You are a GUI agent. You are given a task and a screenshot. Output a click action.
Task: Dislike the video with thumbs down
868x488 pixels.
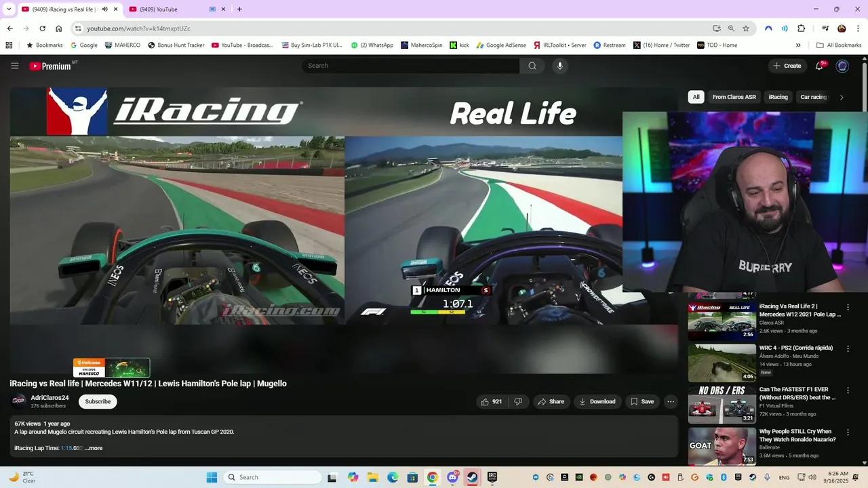click(518, 401)
